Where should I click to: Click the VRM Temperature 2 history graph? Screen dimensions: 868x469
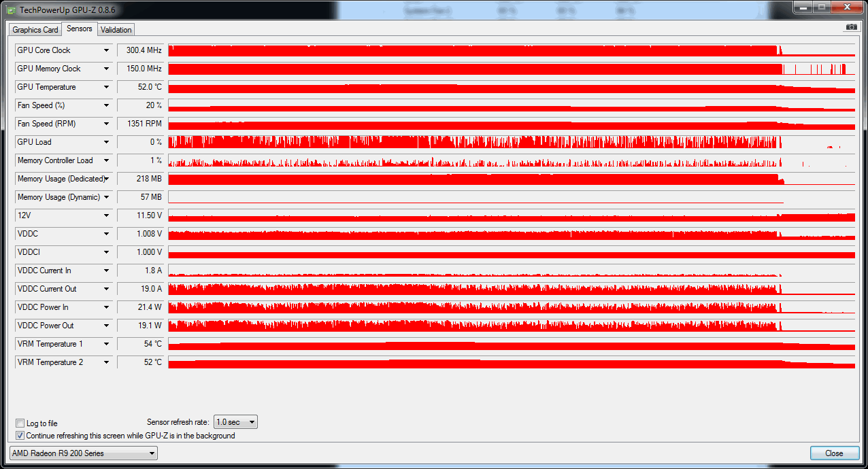click(x=512, y=362)
